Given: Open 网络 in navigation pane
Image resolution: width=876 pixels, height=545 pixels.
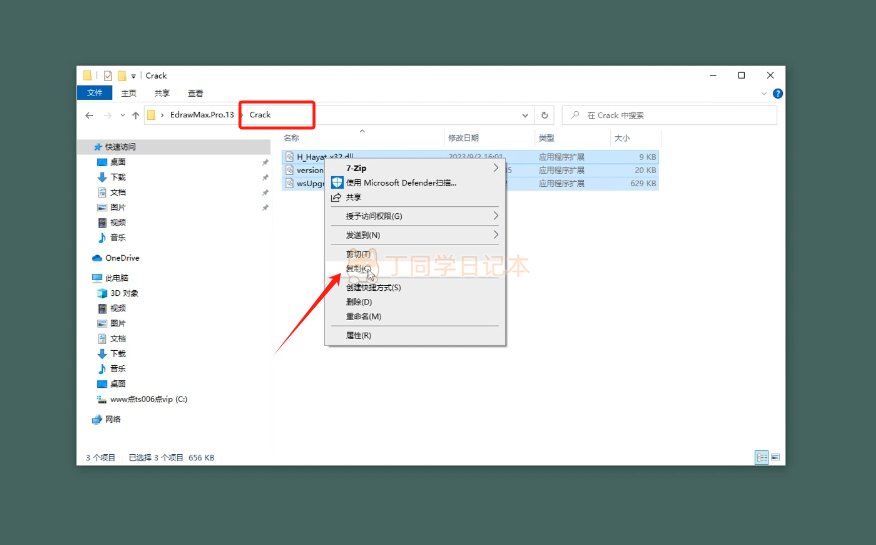Looking at the screenshot, I should (x=112, y=419).
